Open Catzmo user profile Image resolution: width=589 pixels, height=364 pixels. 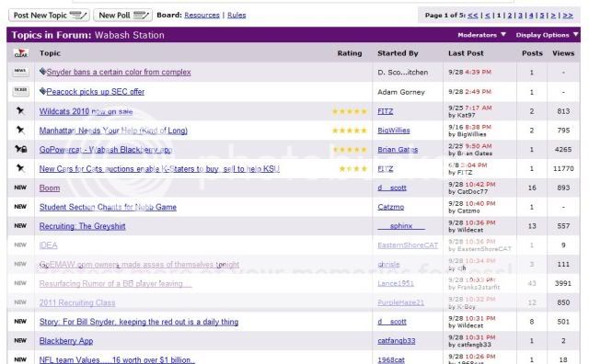click(390, 207)
